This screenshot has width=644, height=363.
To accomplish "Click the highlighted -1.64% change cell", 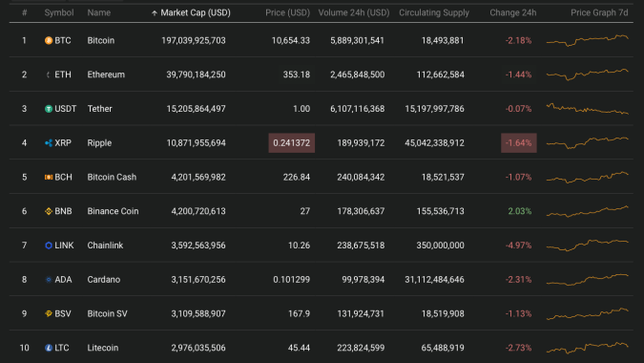I will coord(519,142).
